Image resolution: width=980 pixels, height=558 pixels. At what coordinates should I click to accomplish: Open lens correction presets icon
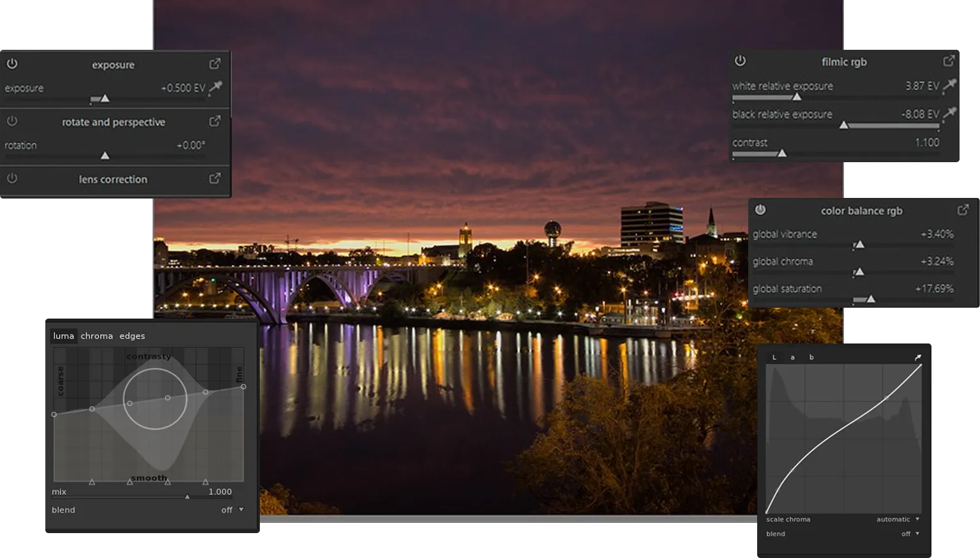215,178
